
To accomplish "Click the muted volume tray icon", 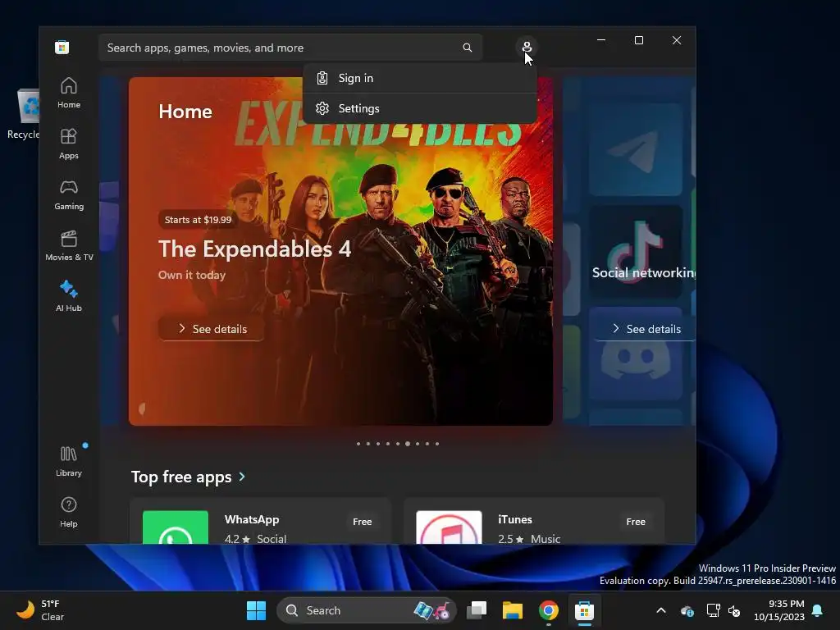I will pyautogui.click(x=734, y=610).
